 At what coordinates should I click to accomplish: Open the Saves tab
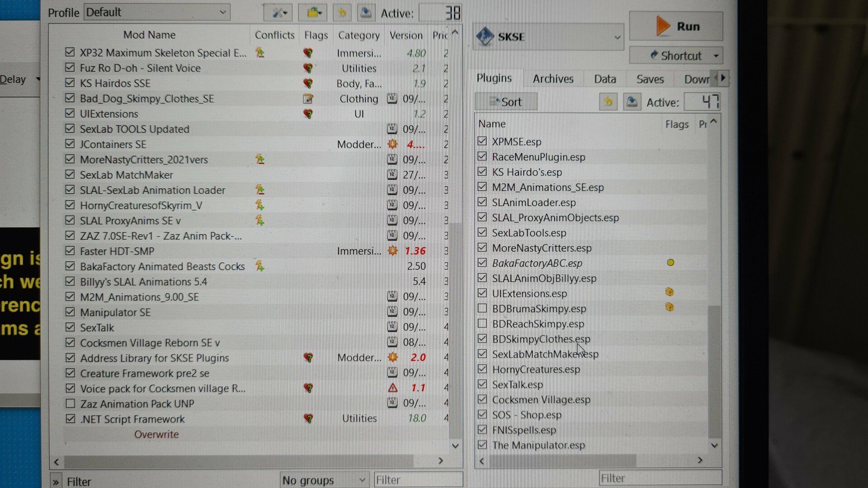650,79
